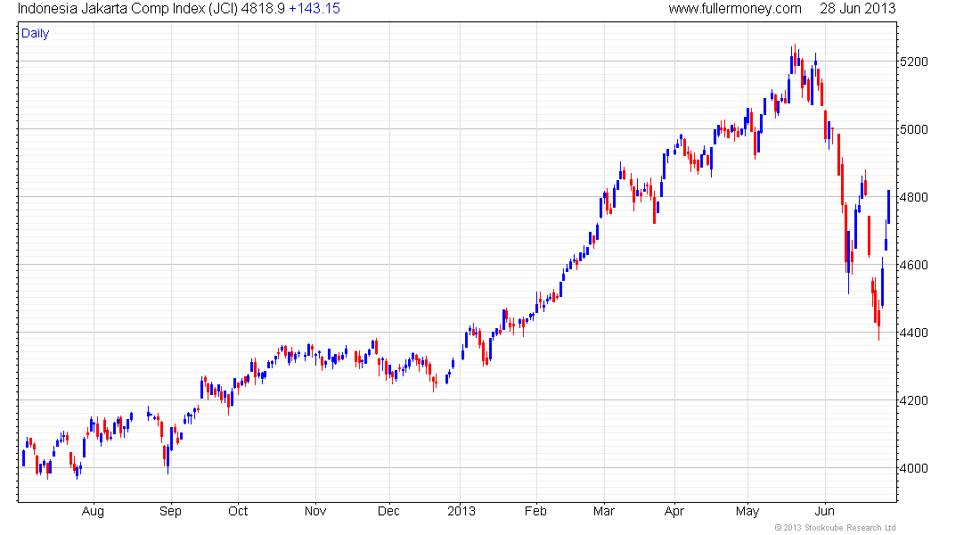The image size is (980, 535).
Task: Click the 5200 price axis label
Action: click(x=914, y=62)
